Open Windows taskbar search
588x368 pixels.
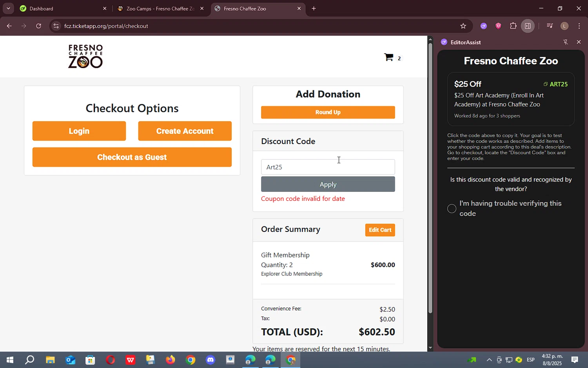click(30, 360)
